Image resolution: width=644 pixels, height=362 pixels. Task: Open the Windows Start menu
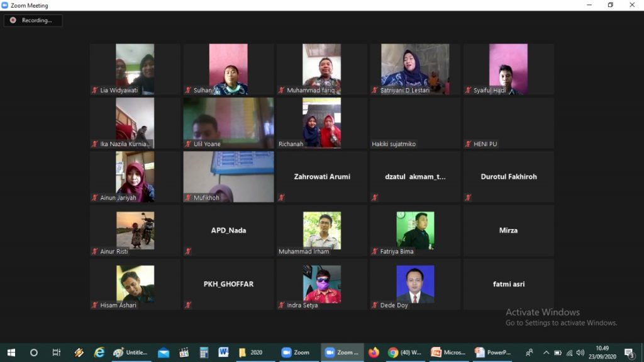pyautogui.click(x=11, y=353)
